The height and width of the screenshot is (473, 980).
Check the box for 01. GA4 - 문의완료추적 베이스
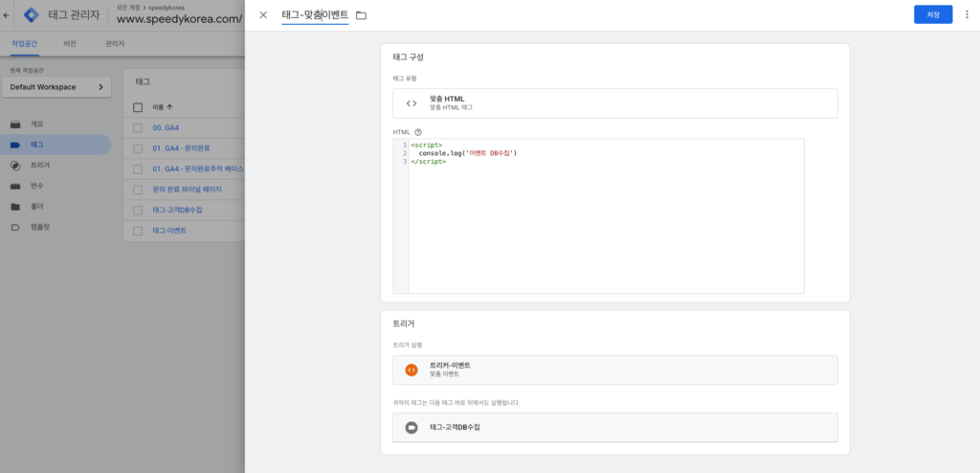click(138, 169)
